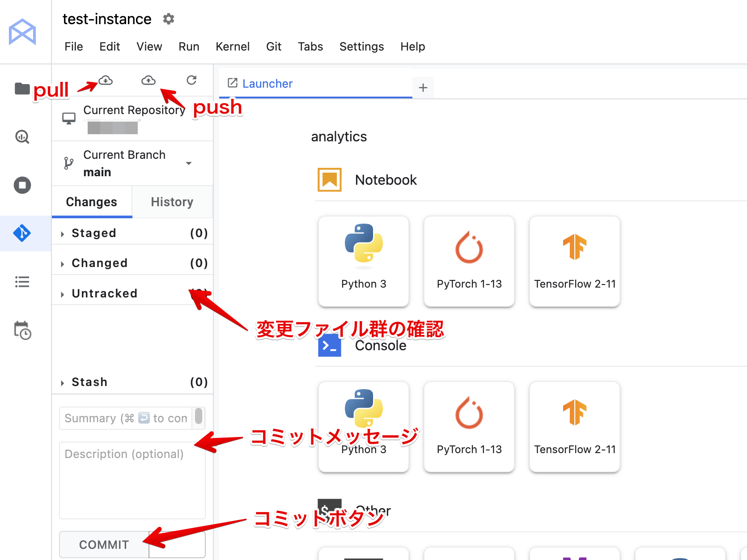747x560 pixels.
Task: Open the Kernel menu
Action: pyautogui.click(x=232, y=47)
